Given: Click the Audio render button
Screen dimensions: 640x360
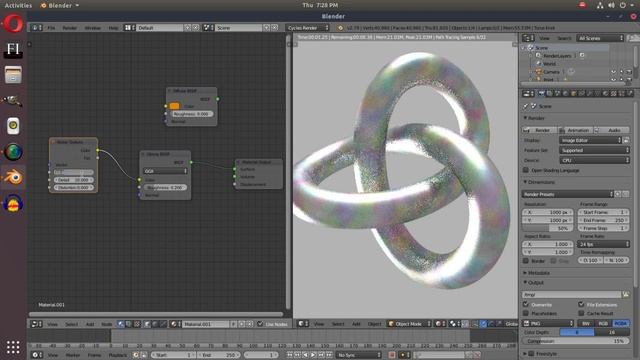Looking at the screenshot, I should click(611, 130).
